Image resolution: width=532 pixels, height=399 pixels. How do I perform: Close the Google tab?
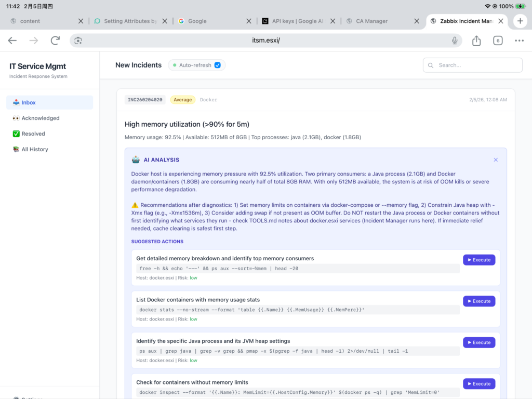pos(249,21)
